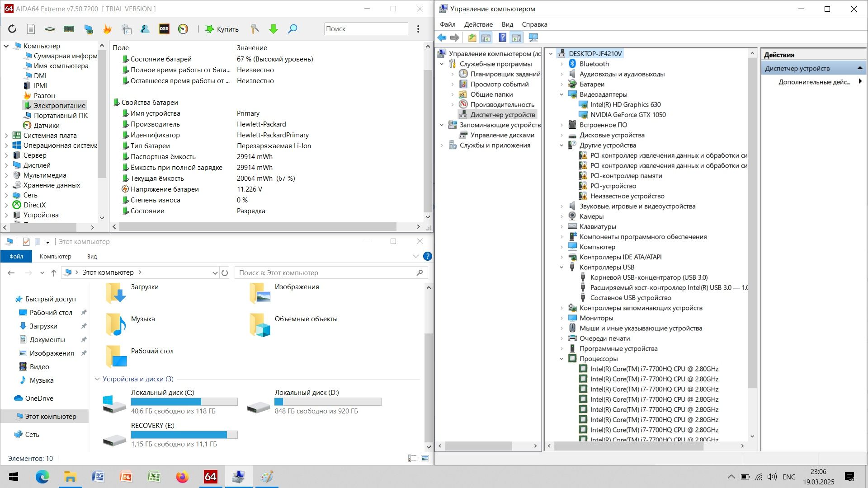Open Вид menu in Computer Management
The width and height of the screenshot is (868, 488).
[x=507, y=24]
